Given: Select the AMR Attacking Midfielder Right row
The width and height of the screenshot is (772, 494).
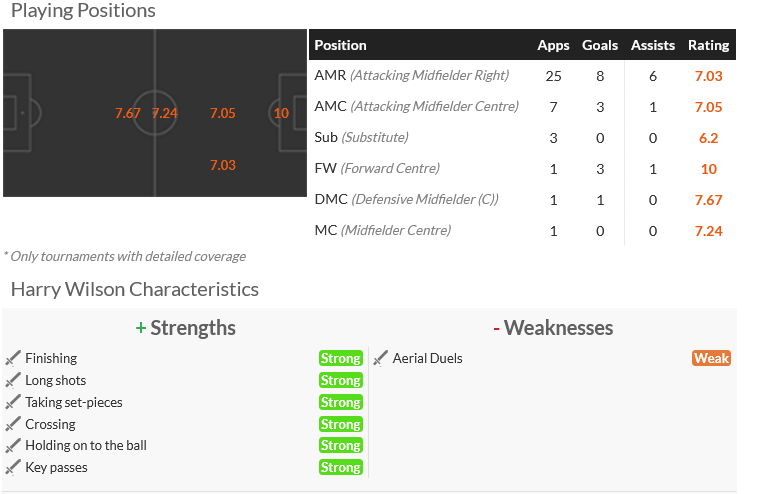Looking at the screenshot, I should pyautogui.click(x=411, y=76).
